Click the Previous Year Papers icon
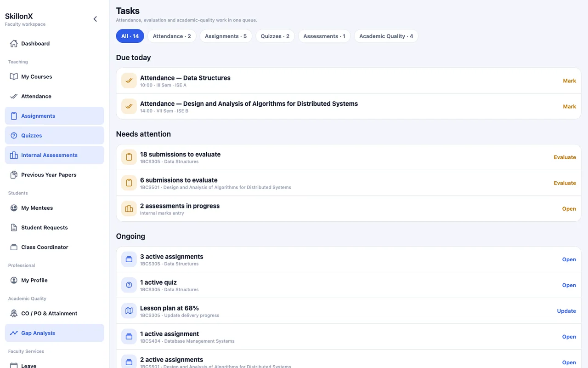Screen dimensions: 588x368 click(x=14, y=175)
